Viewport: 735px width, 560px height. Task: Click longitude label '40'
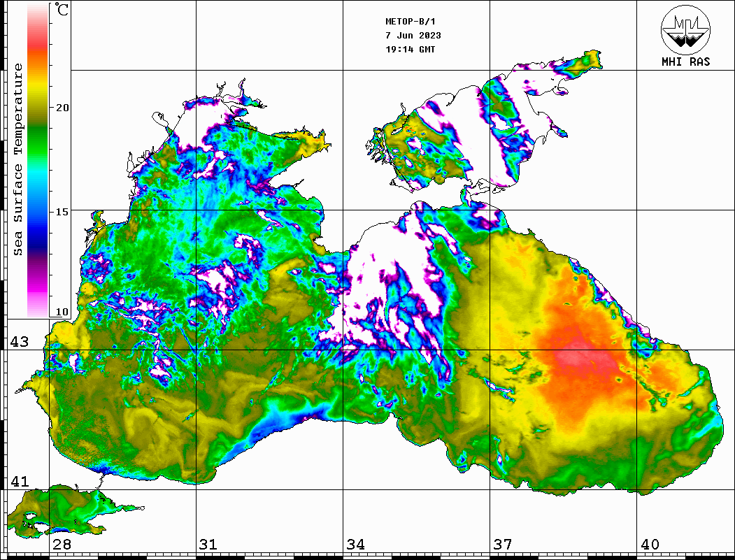coord(650,545)
